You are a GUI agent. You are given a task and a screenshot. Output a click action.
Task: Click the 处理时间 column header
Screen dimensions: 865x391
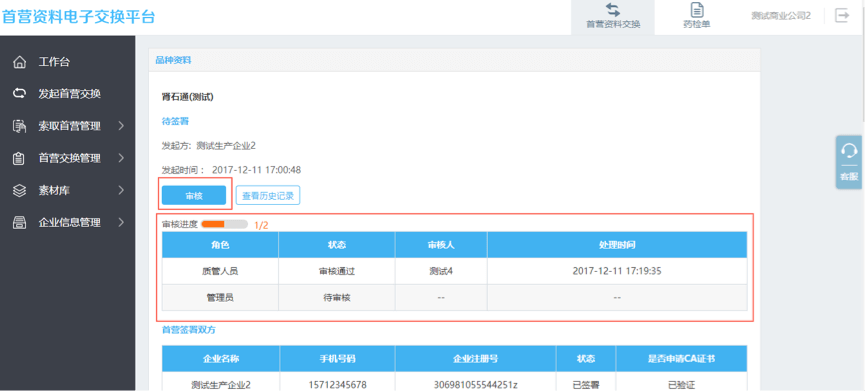pos(617,244)
